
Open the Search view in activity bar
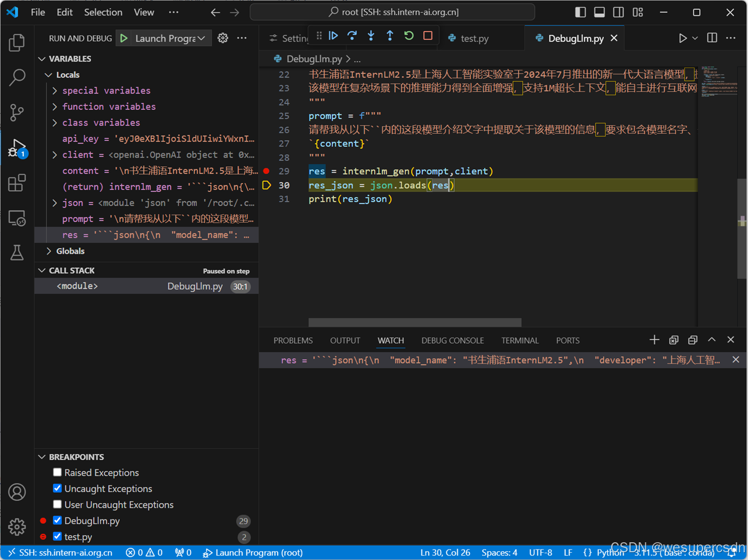click(x=17, y=78)
